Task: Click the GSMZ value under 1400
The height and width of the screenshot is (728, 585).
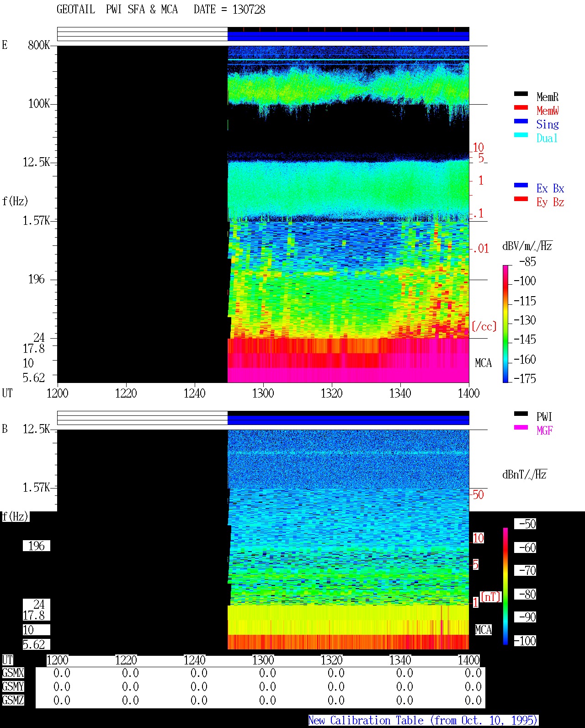Action: point(473,701)
